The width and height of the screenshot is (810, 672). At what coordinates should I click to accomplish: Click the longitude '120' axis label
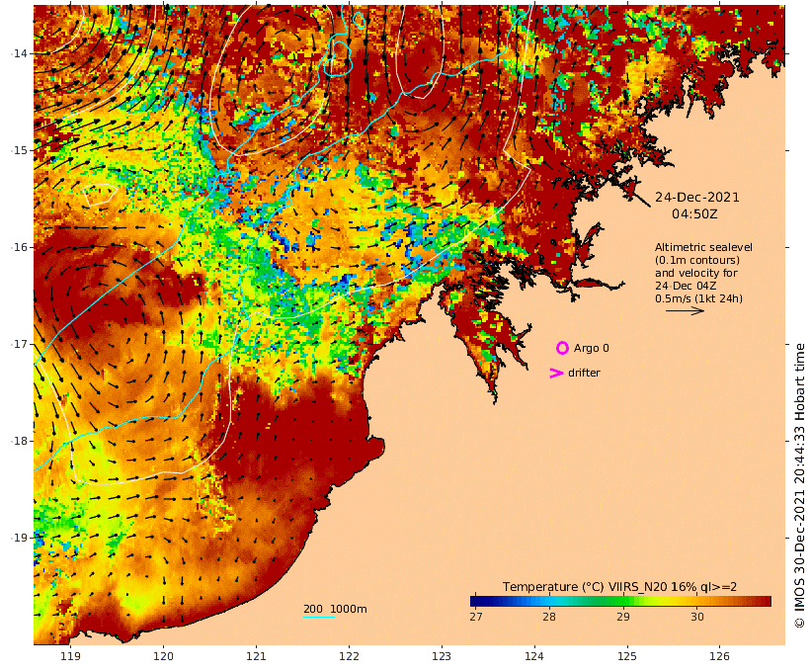[163, 656]
